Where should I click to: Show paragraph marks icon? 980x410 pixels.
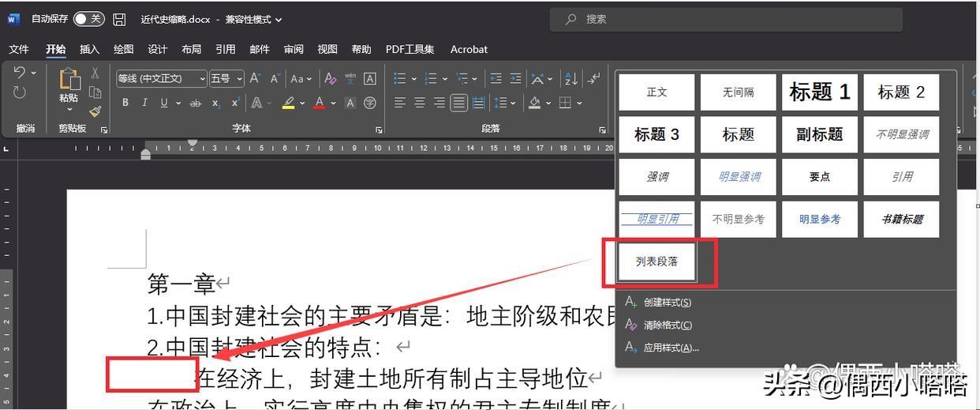(x=593, y=78)
